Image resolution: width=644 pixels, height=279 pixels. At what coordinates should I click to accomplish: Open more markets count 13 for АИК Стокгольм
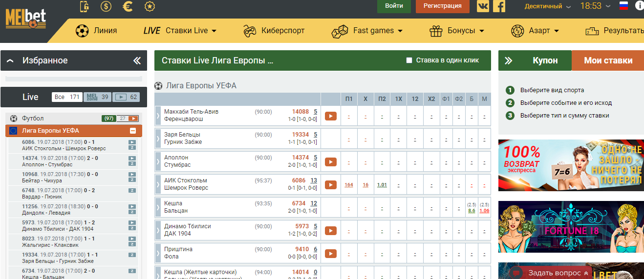coord(314,180)
